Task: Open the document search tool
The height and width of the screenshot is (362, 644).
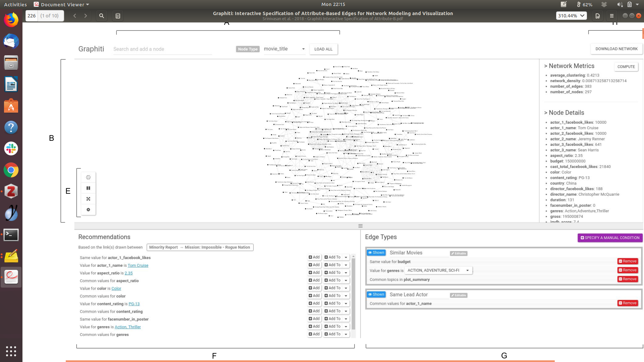Action: coord(101,16)
